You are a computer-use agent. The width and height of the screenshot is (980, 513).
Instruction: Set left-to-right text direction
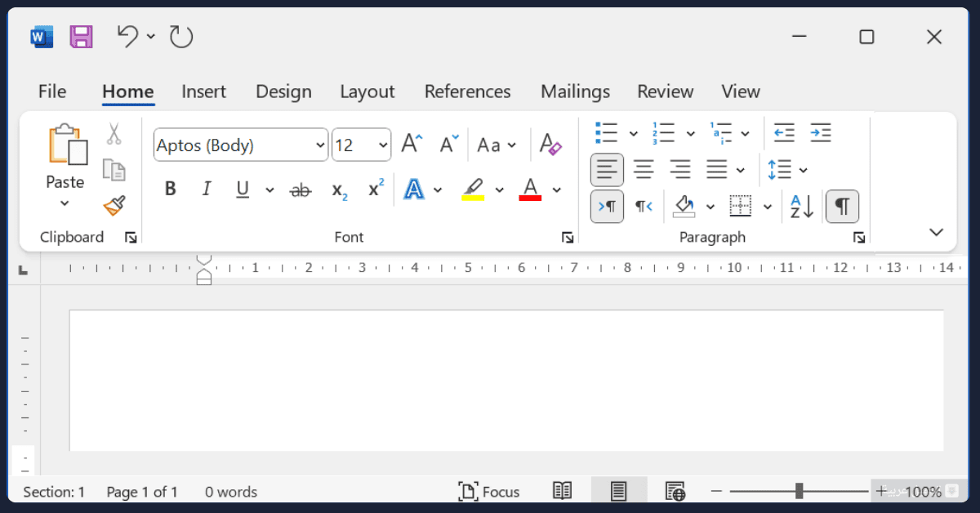tap(607, 206)
